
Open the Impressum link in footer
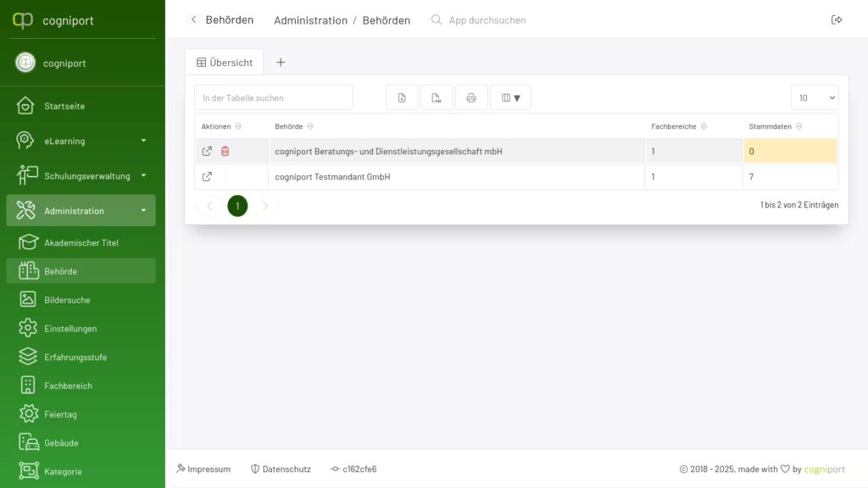click(203, 469)
